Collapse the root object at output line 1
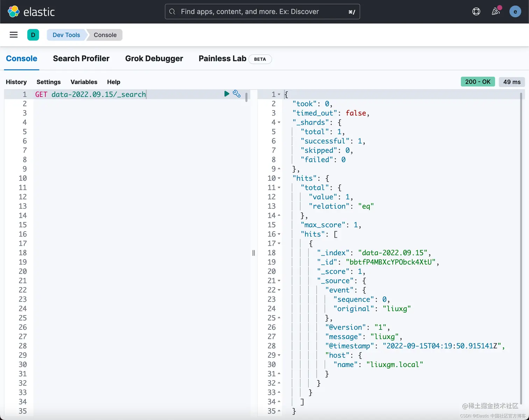 click(279, 94)
